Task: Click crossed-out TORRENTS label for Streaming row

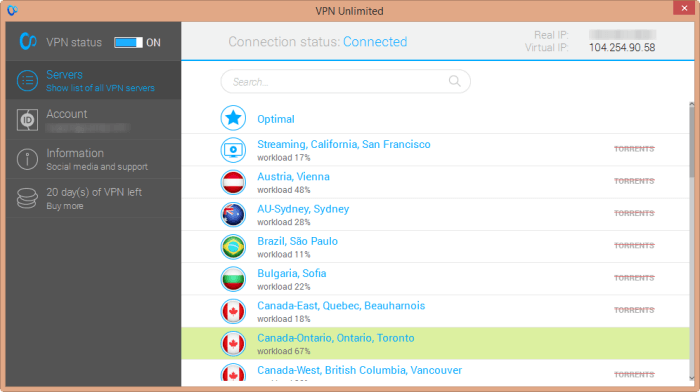Action: pos(634,149)
